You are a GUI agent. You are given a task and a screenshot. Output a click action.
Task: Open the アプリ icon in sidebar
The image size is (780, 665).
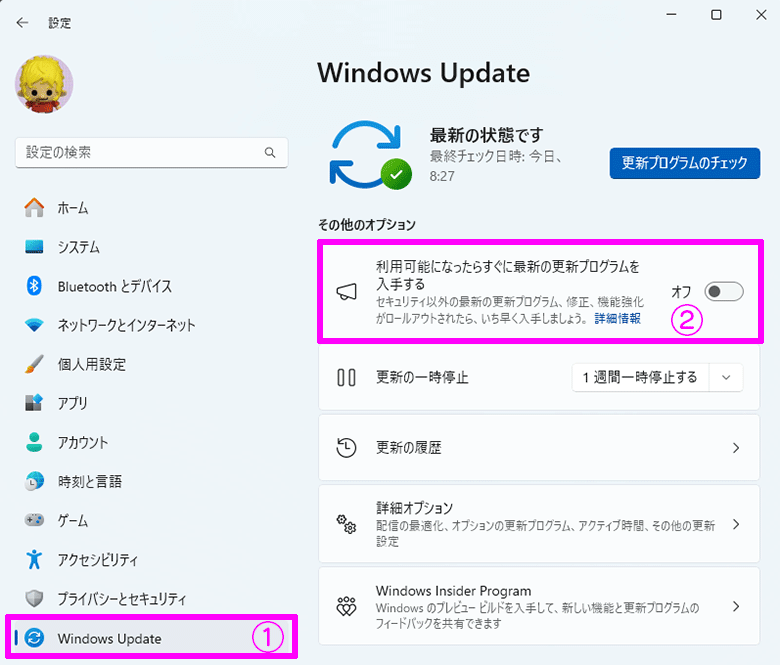(x=34, y=403)
